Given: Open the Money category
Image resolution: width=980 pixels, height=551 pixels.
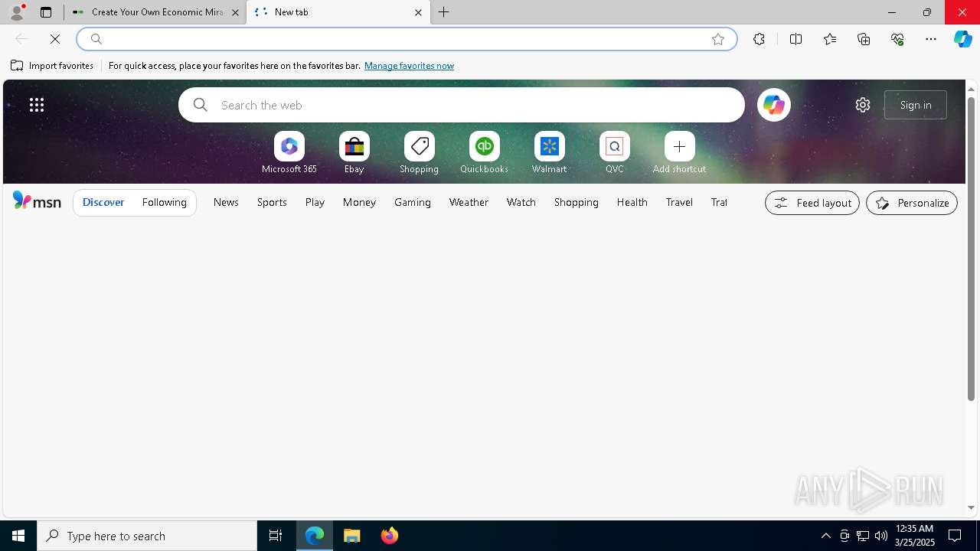Looking at the screenshot, I should [x=359, y=202].
